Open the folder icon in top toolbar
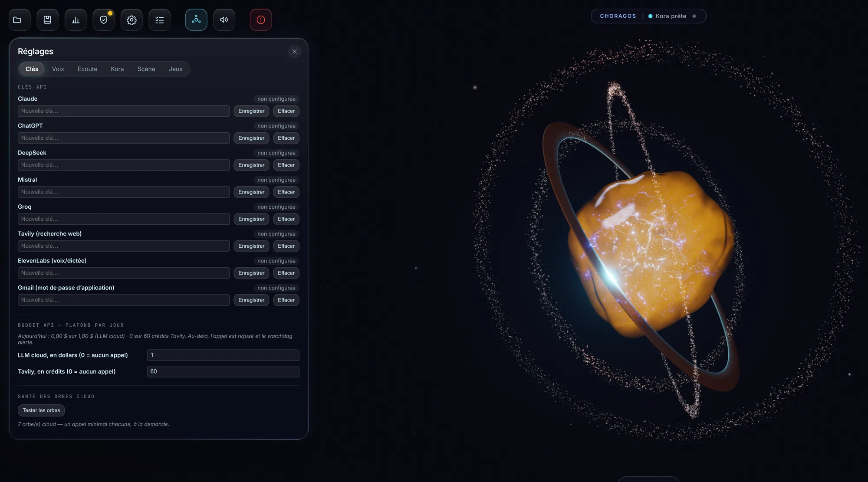Screen dimensions: 868x482 (x=20, y=20)
